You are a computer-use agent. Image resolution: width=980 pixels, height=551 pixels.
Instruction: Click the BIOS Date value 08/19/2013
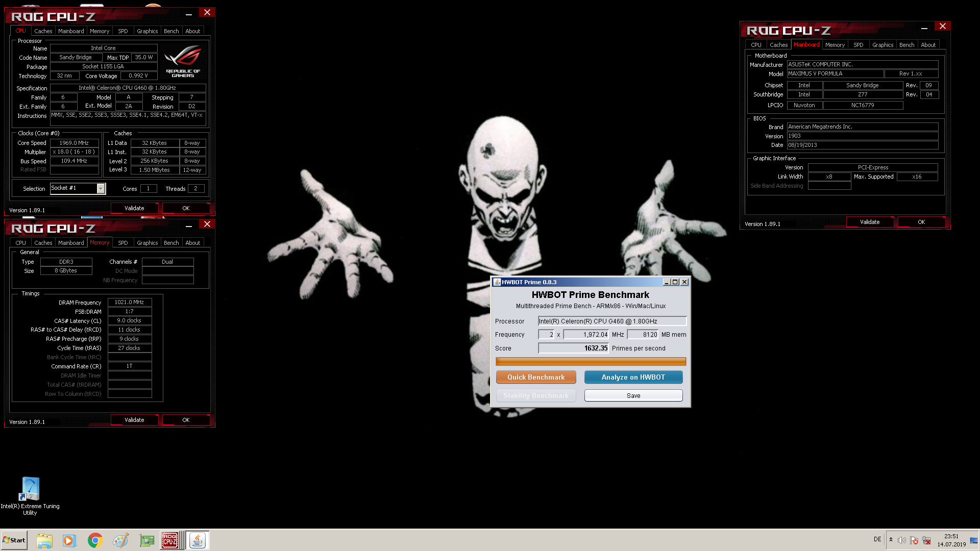[863, 145]
